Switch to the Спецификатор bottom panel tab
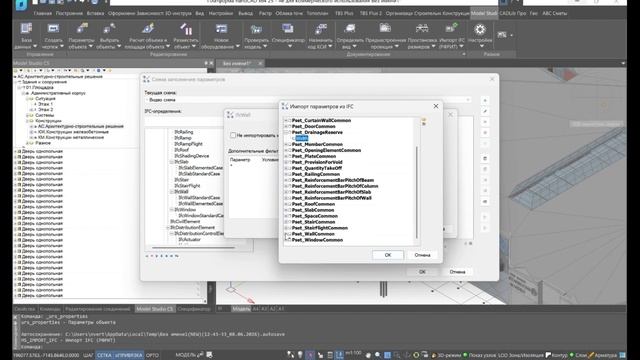 (x=194, y=309)
